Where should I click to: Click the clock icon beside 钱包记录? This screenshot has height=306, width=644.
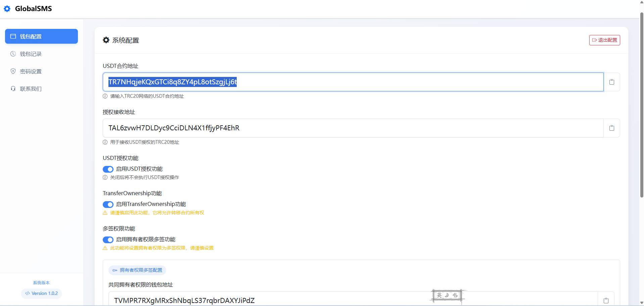click(13, 54)
